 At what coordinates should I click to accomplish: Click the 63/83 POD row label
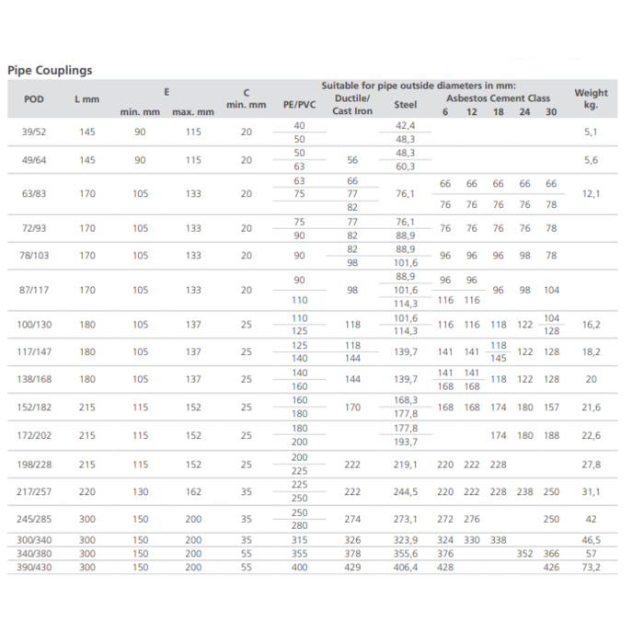(x=33, y=194)
